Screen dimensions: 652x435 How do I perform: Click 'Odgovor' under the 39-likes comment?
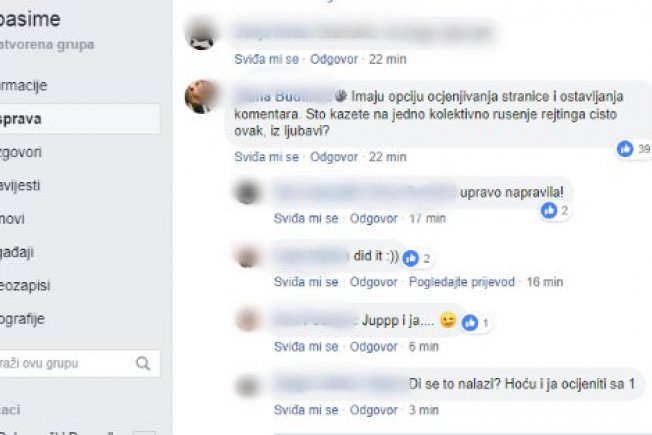pos(334,157)
